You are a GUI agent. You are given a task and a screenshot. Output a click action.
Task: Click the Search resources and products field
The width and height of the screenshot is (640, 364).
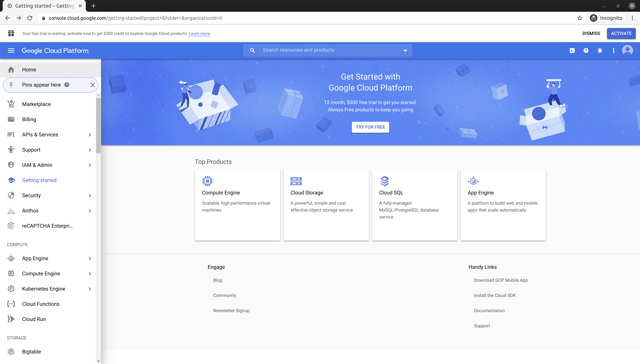[325, 50]
